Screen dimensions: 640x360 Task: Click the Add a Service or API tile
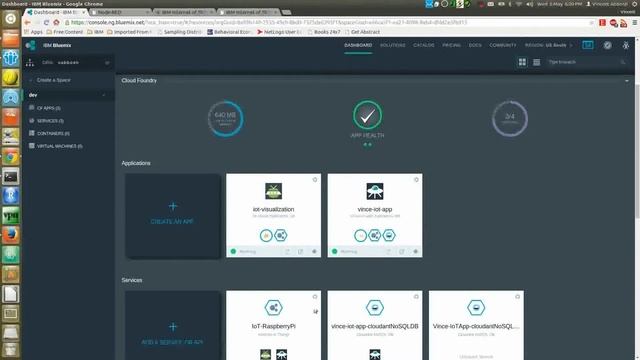173,325
